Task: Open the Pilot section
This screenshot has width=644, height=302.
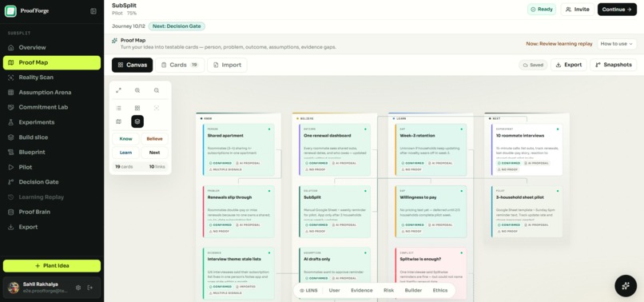Action: pyautogui.click(x=52, y=167)
